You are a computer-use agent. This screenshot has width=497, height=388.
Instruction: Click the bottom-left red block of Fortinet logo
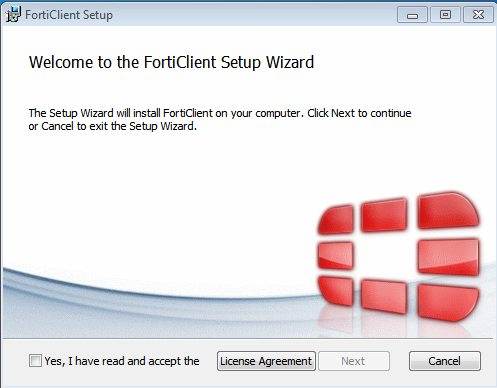(336, 291)
